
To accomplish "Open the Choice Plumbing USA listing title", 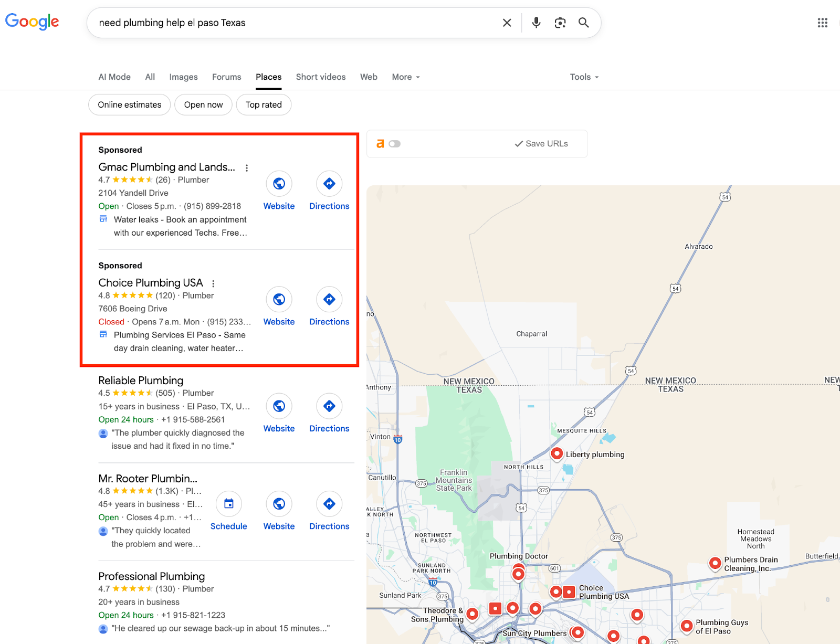I will (151, 283).
